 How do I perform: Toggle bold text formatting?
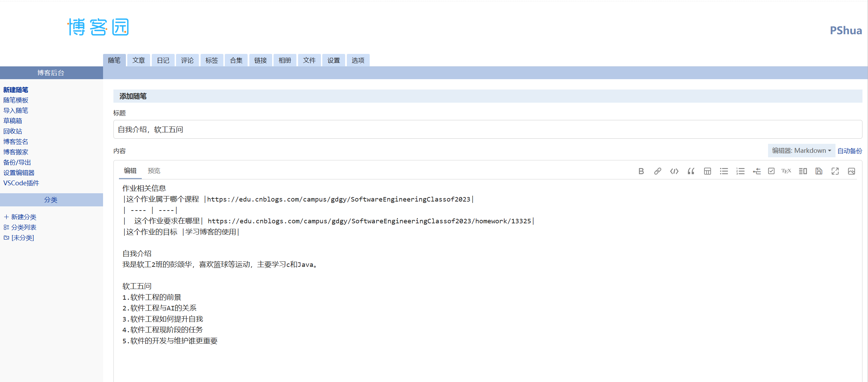[x=641, y=171]
